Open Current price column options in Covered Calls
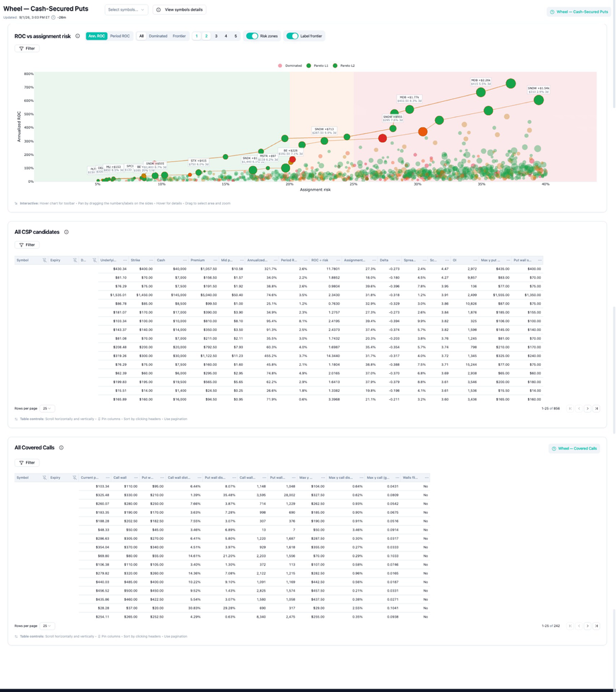The height and width of the screenshot is (692, 616). click(108, 478)
